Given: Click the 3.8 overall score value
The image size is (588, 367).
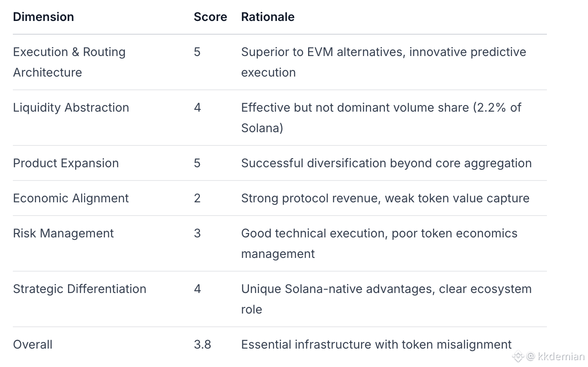Looking at the screenshot, I should [202, 344].
